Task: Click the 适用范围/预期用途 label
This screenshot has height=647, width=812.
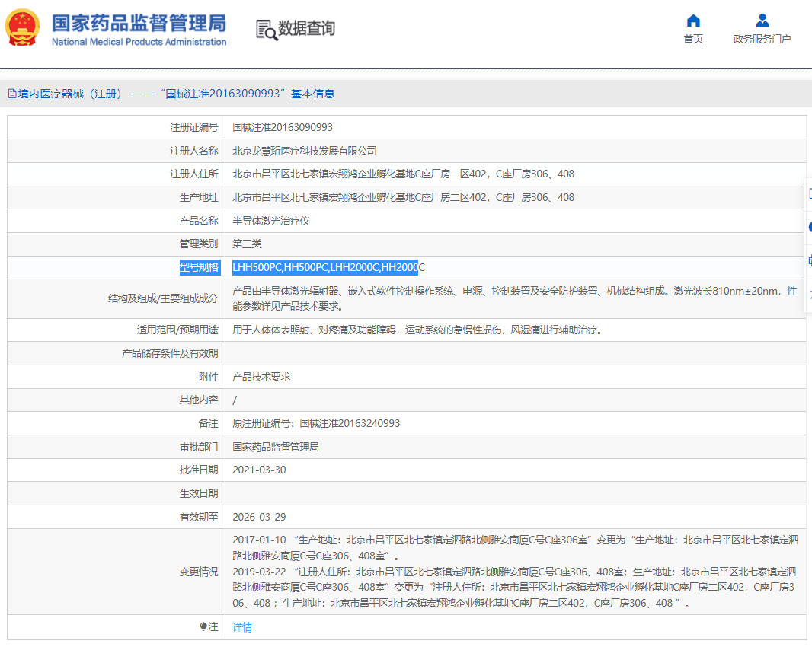Action: (x=177, y=330)
